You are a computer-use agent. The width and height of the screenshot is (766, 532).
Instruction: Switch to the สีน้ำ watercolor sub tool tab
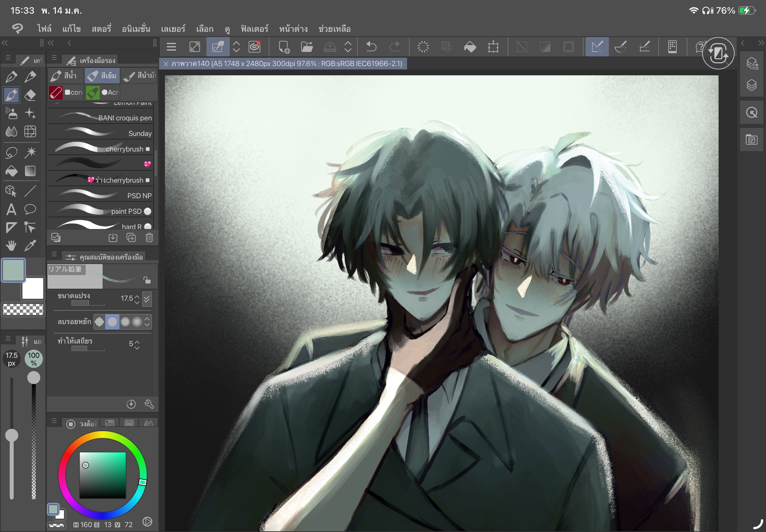(65, 75)
